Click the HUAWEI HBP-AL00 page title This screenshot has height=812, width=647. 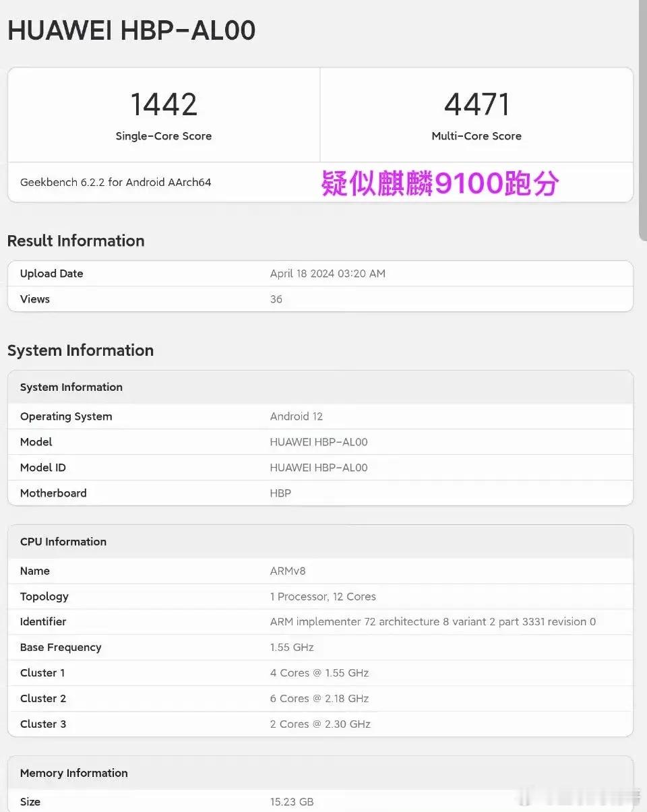[131, 31]
